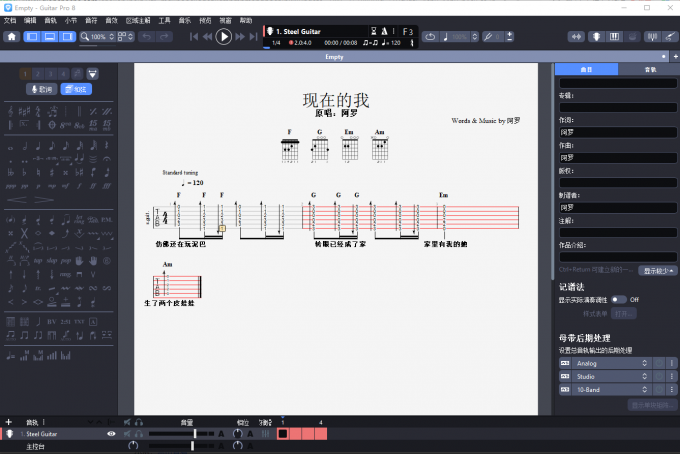Toggle the Steel Guitar track visibility eye
Viewport: 680px width, 454px height.
[x=111, y=434]
